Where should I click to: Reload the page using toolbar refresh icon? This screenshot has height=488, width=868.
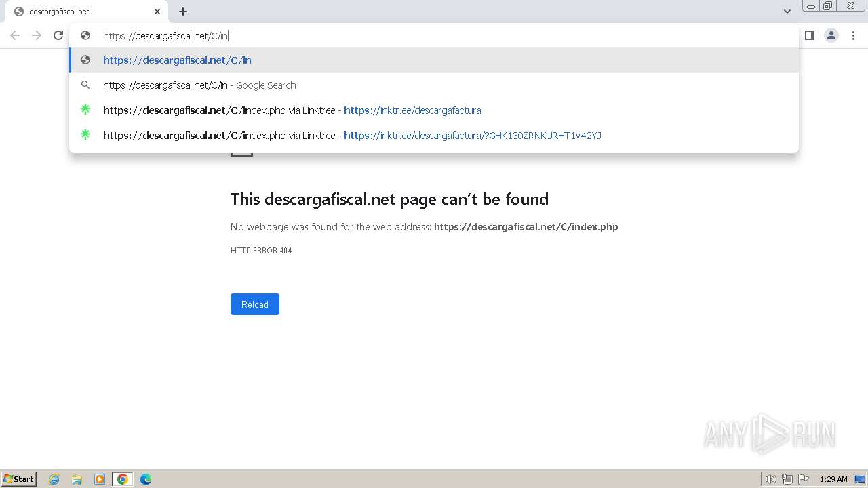tap(58, 35)
